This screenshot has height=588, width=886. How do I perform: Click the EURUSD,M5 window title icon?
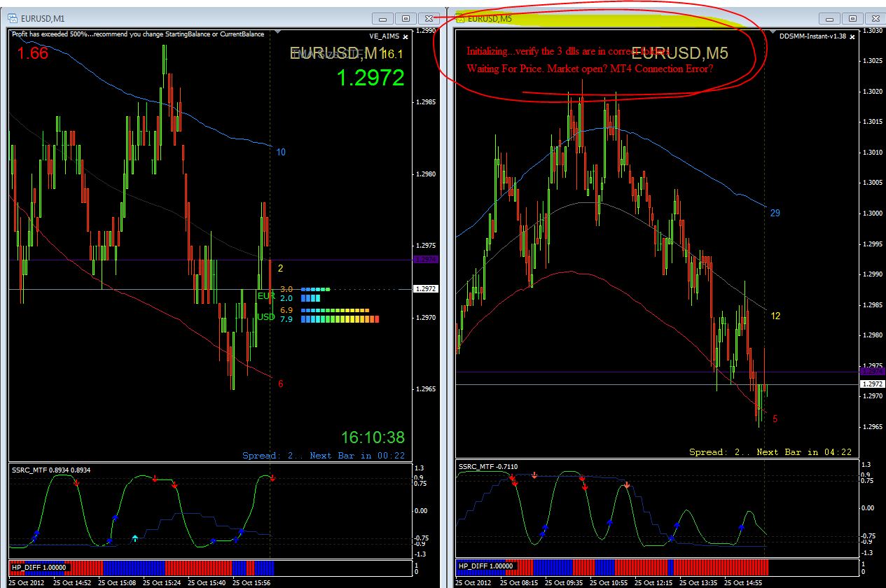[461, 18]
